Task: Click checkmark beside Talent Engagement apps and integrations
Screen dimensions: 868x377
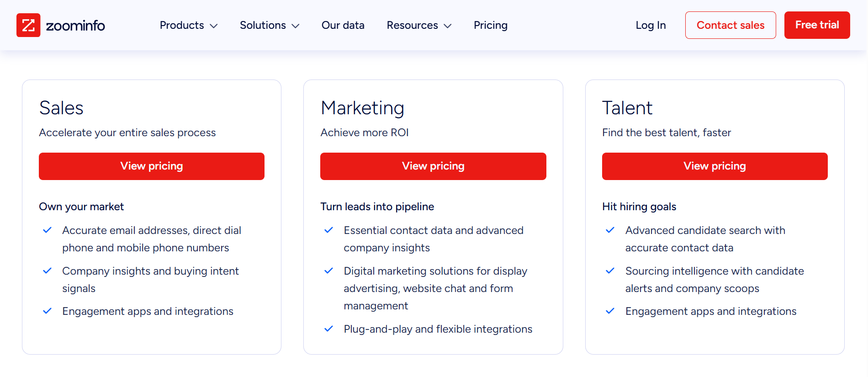Action: 610,311
